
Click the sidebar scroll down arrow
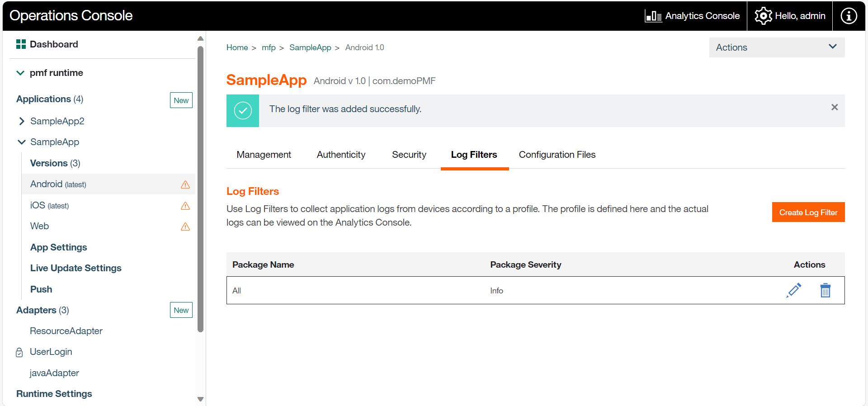[201, 399]
